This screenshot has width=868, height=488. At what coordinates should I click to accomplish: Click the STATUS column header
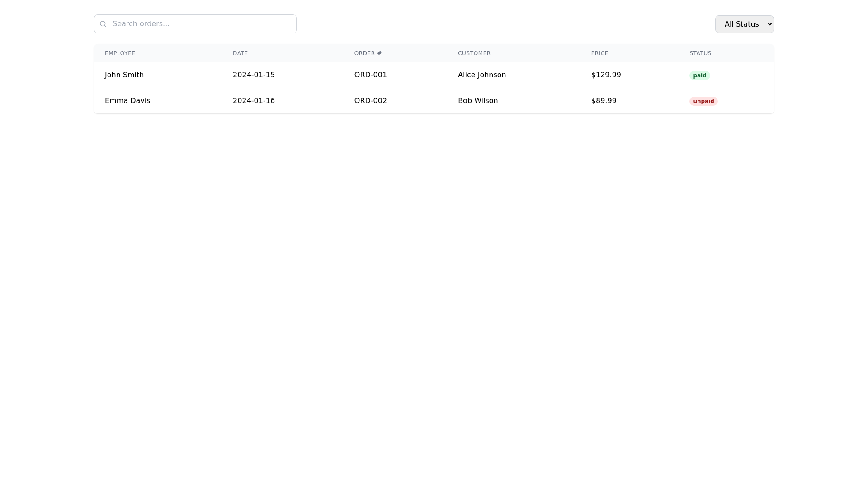[700, 53]
